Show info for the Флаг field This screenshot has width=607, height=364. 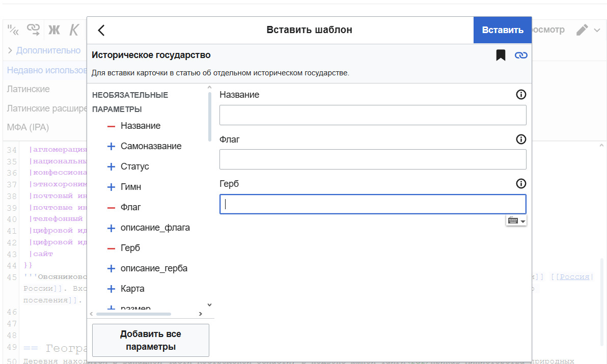coord(521,139)
